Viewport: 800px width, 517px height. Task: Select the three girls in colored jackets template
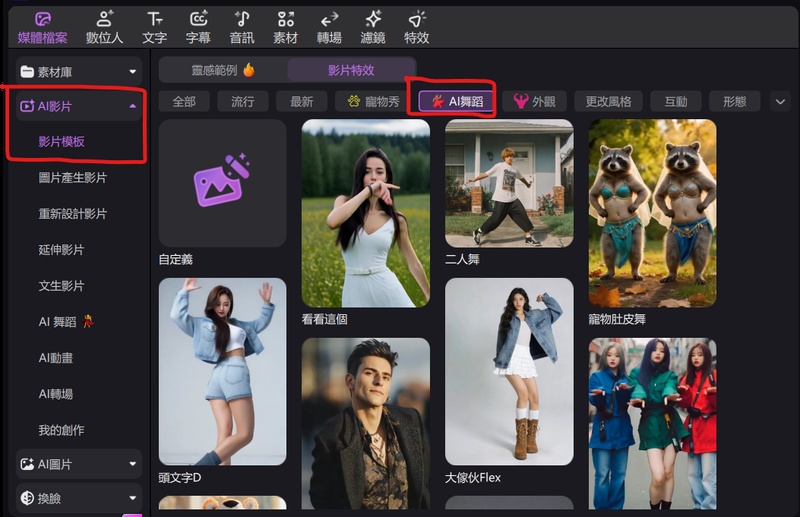653,424
